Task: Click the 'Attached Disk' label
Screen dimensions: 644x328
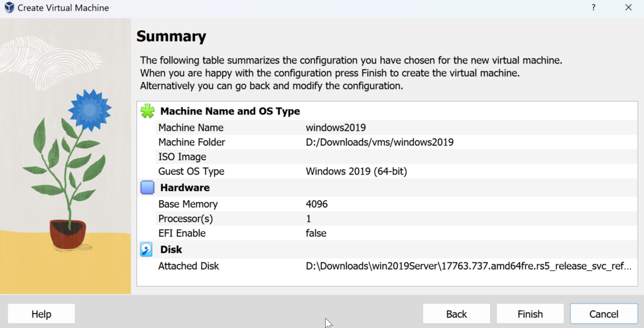Action: coord(189,266)
